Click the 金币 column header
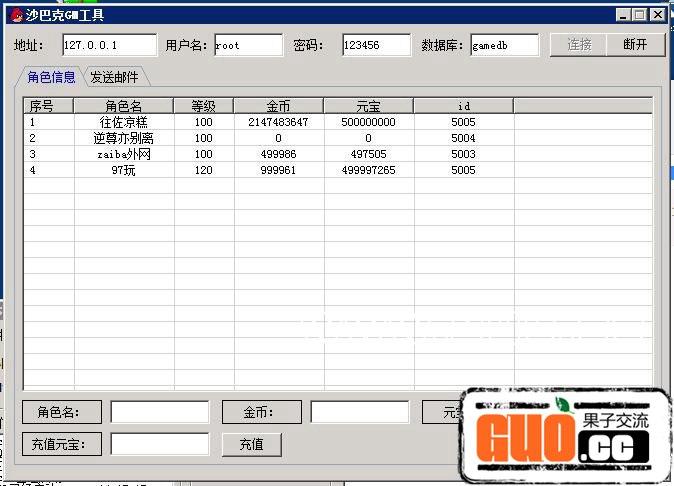674x486 pixels. coord(278,106)
